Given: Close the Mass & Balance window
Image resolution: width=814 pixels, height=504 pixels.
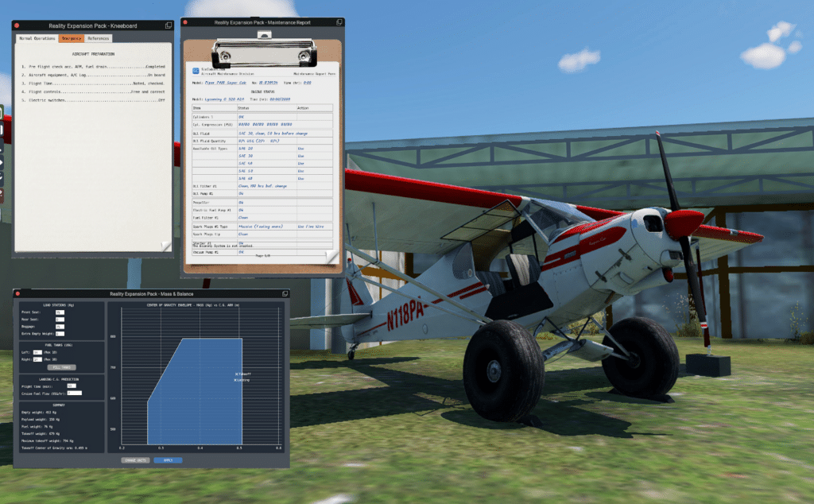Looking at the screenshot, I should (17, 293).
